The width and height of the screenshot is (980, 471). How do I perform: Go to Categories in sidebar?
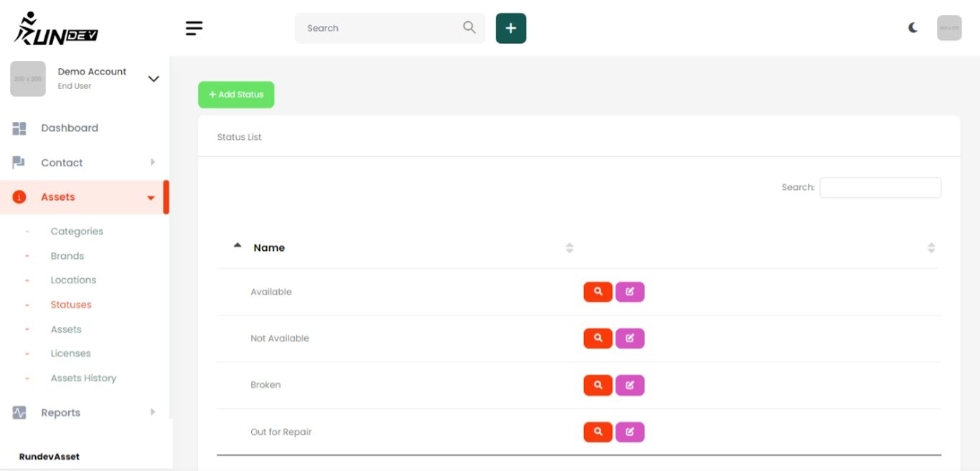[x=77, y=232]
